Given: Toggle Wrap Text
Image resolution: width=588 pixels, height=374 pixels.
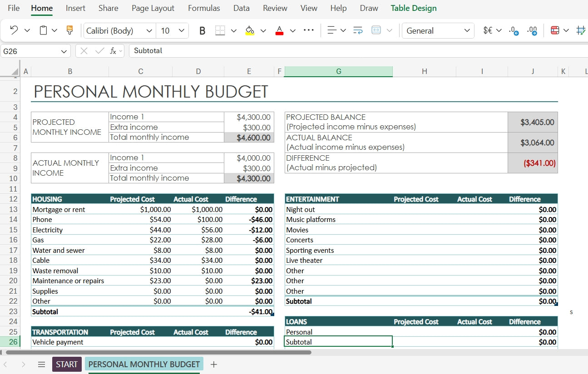Looking at the screenshot, I should click(x=358, y=30).
